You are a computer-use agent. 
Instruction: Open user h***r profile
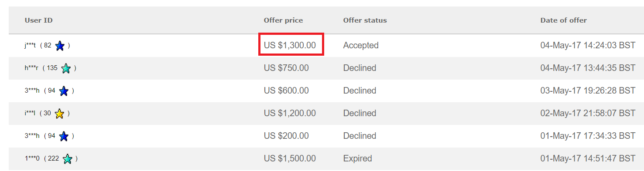click(31, 68)
